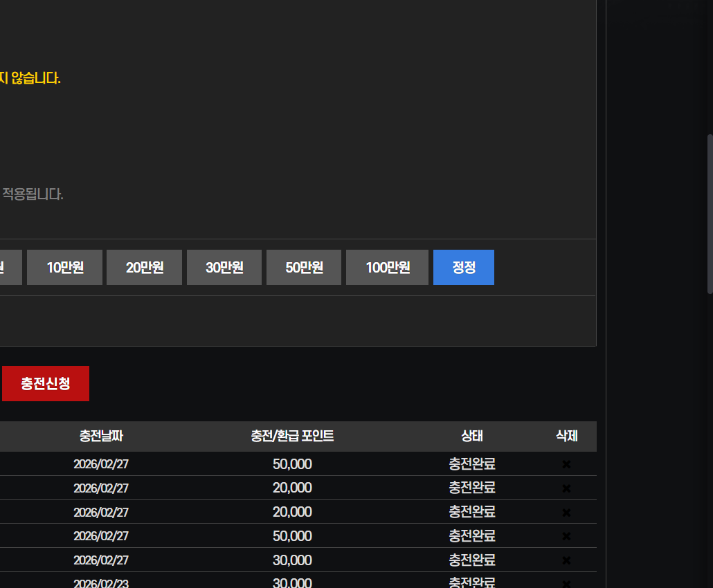The image size is (713, 588).
Task: Remove the fourth row's 50,000 charge entry
Action: 566,536
